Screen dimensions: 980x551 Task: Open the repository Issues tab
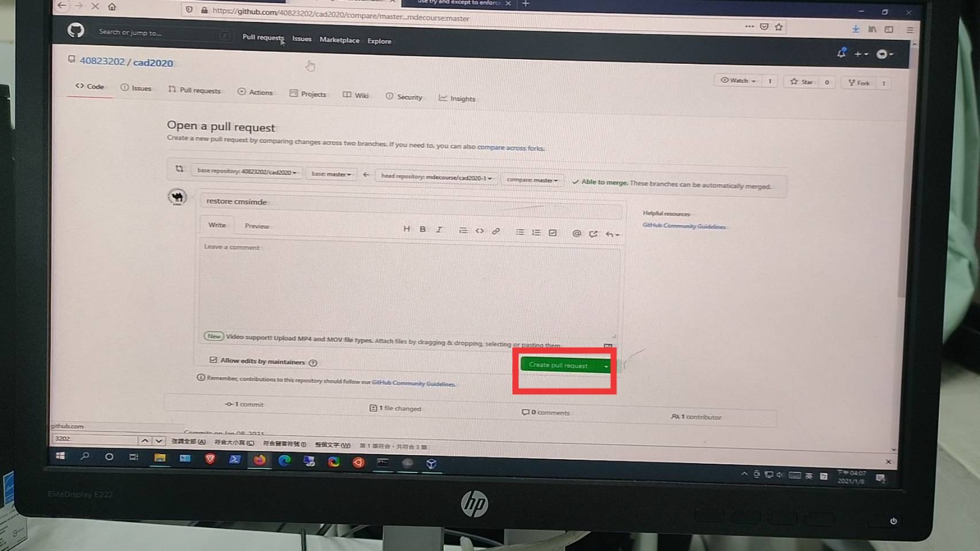[x=136, y=88]
